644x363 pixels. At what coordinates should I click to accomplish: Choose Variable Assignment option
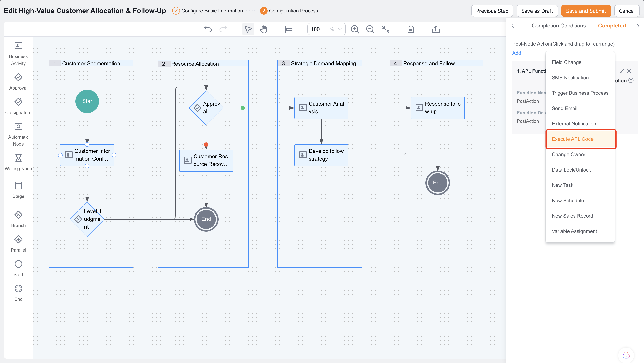coord(580,231)
